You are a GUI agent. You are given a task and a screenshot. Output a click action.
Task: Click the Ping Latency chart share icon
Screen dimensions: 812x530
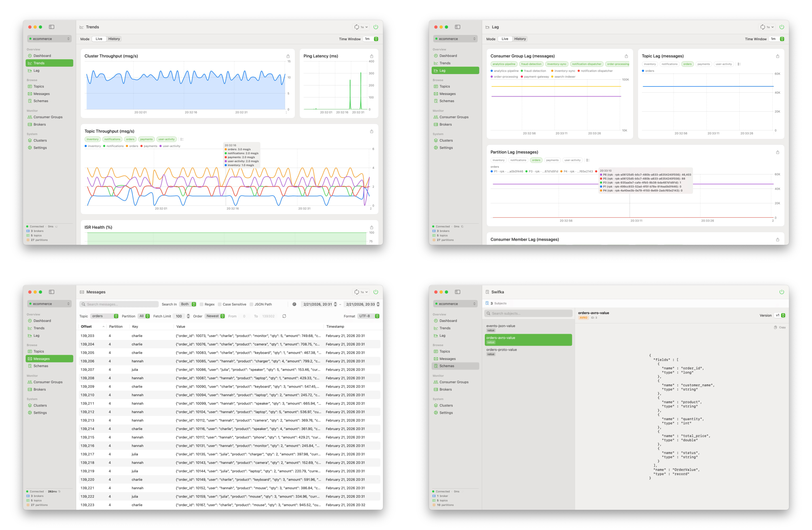pos(372,56)
